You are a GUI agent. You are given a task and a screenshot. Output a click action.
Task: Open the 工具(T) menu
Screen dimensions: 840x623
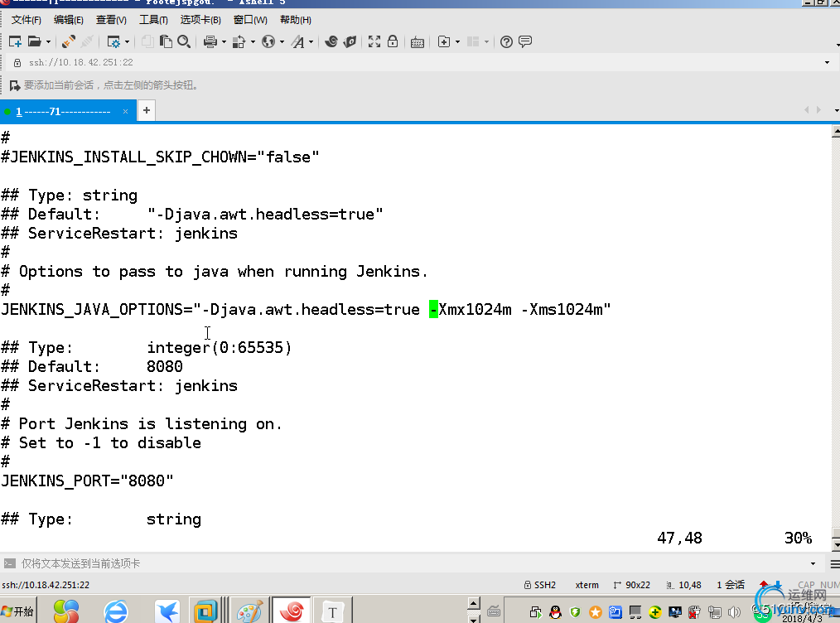click(153, 20)
